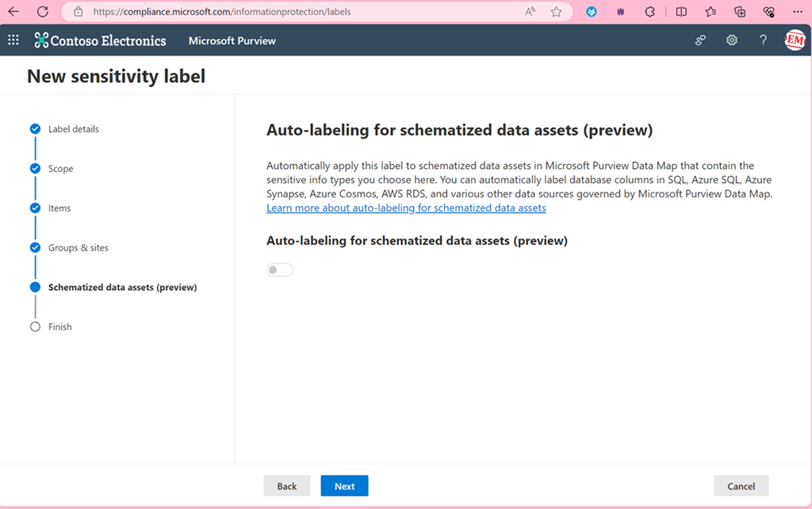Add page to favorites star icon

coord(556,11)
